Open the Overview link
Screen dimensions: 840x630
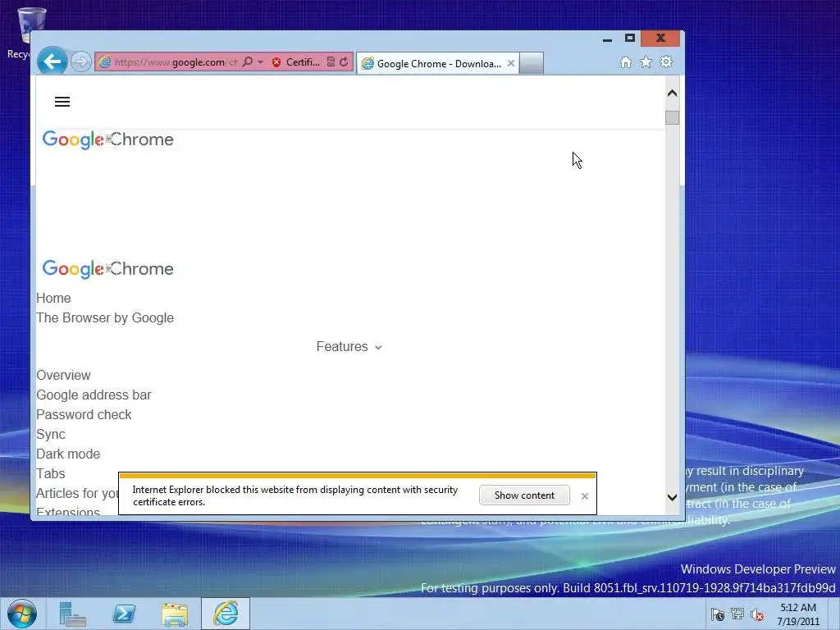tap(63, 375)
